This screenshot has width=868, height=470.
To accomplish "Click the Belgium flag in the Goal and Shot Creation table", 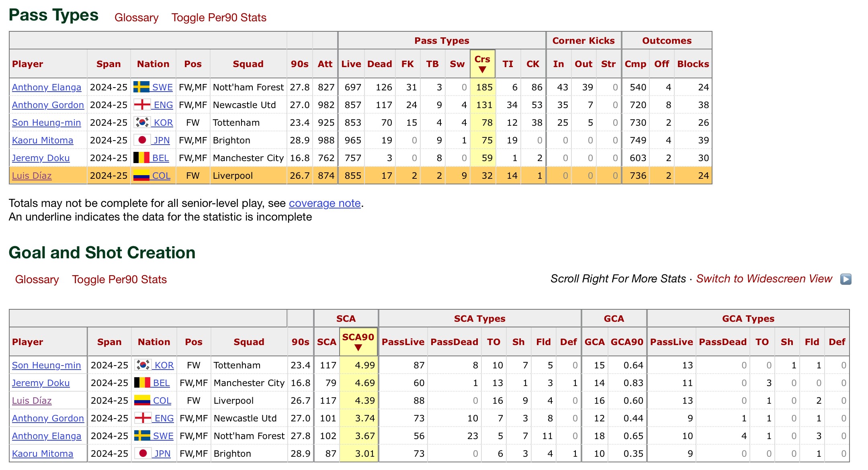I will tap(142, 383).
